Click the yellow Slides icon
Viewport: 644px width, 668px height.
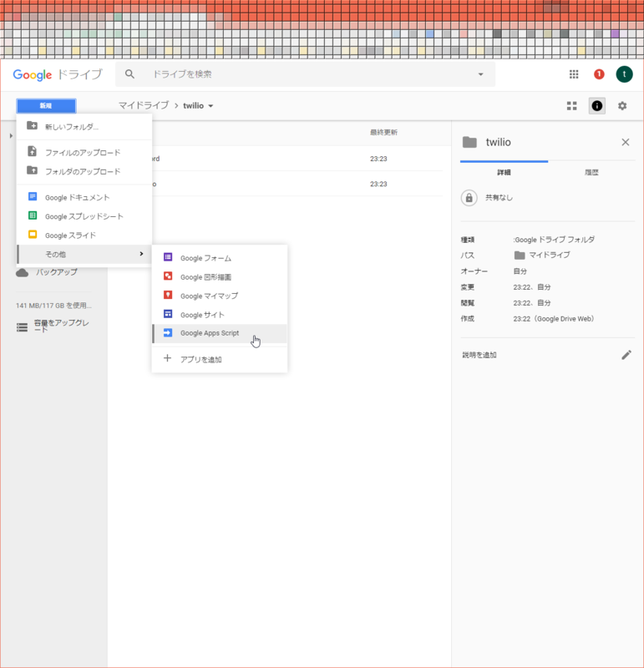[33, 235]
